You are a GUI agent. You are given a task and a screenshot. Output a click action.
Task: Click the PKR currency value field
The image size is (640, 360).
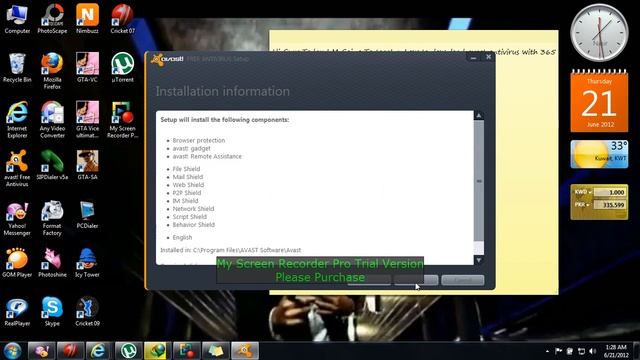coord(609,204)
